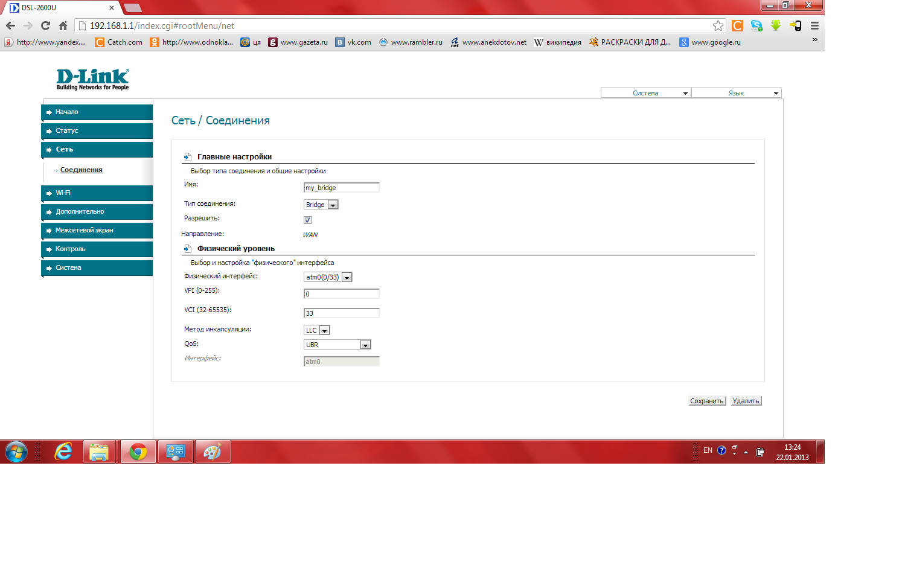Open the Метод инкапсуляции dropdown

coord(317,330)
